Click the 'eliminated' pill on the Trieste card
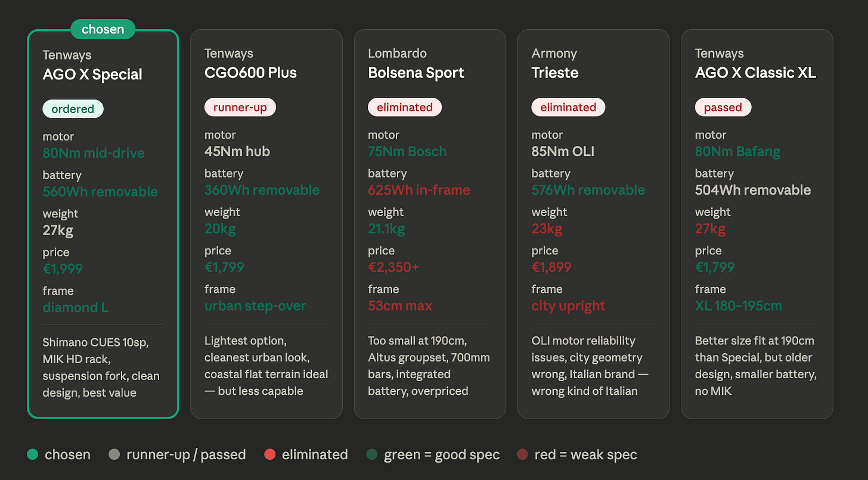The width and height of the screenshot is (868, 480). pyautogui.click(x=568, y=107)
